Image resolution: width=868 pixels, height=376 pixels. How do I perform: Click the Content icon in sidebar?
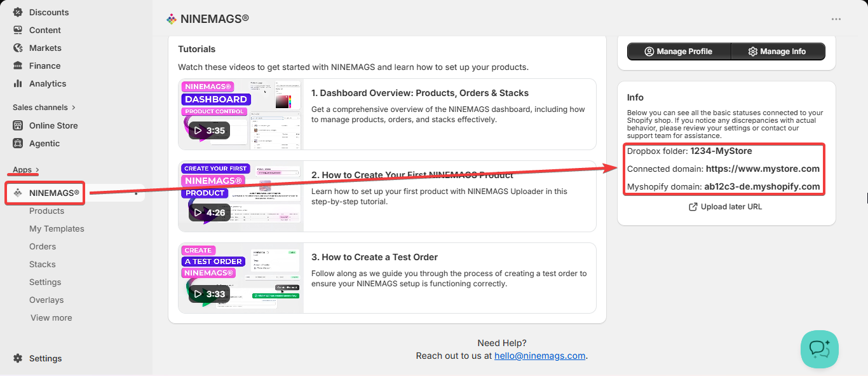(18, 30)
